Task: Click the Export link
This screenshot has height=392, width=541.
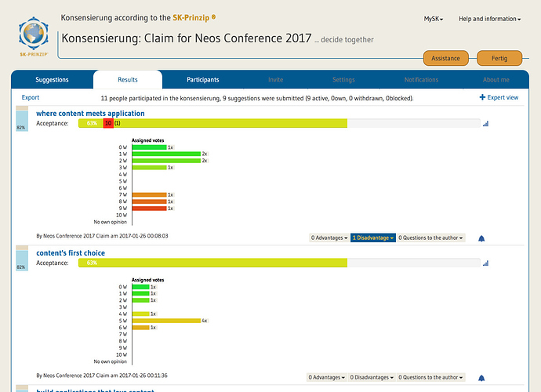Action: tap(31, 98)
